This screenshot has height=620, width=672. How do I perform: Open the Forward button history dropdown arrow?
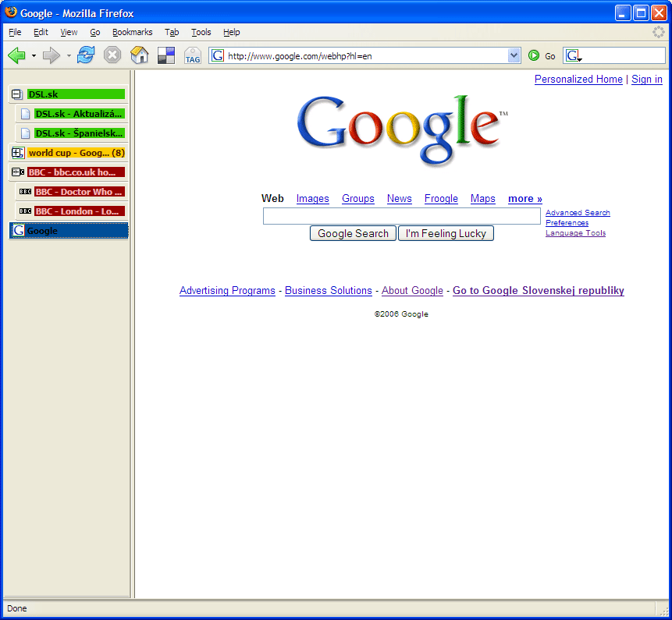tap(69, 55)
